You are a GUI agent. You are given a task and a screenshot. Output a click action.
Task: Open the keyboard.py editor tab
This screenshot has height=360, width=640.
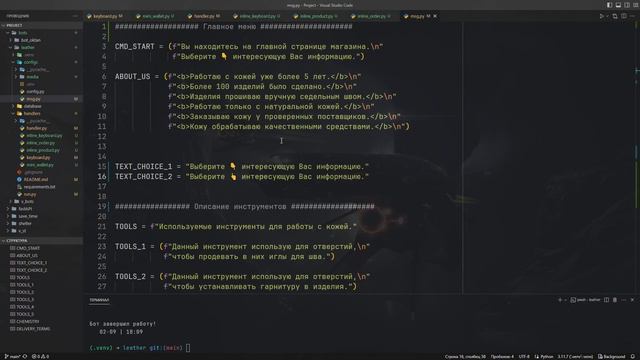point(104,16)
